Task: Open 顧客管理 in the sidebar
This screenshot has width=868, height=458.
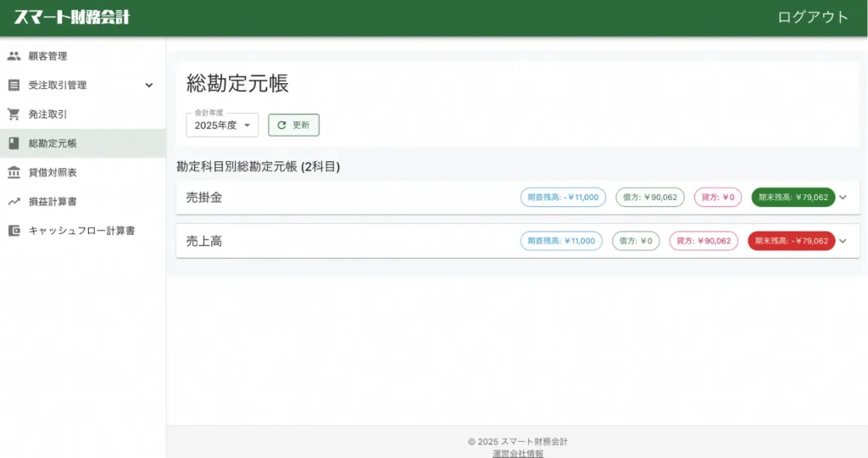Action: tap(83, 56)
